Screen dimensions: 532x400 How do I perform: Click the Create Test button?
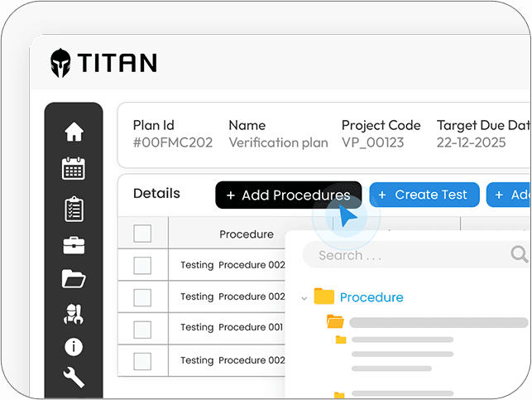click(x=424, y=195)
